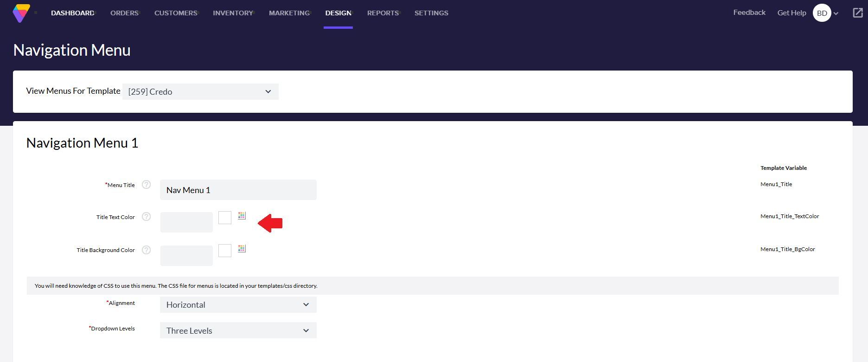Expand the account menu chevron

[x=836, y=14]
